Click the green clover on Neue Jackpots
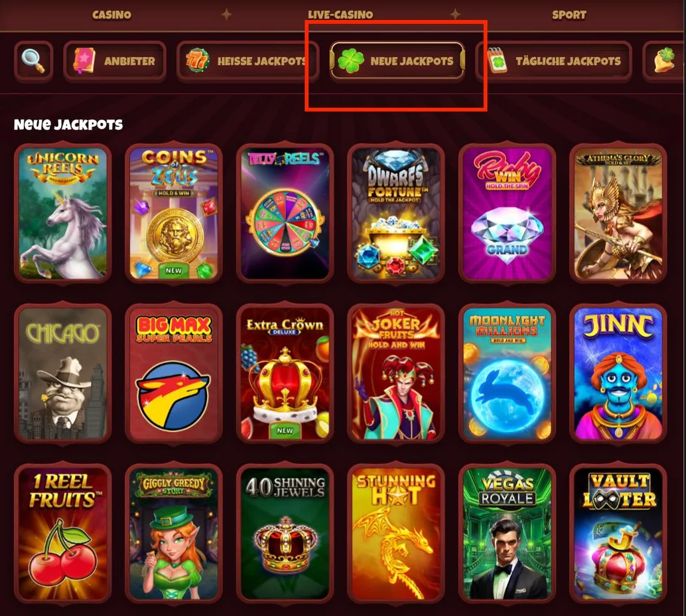Image resolution: width=686 pixels, height=616 pixels. [x=350, y=61]
